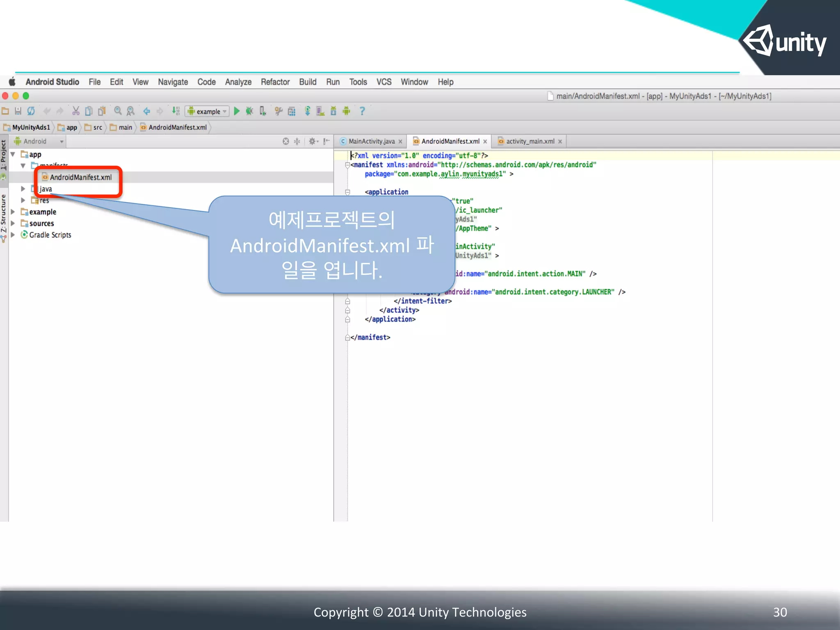The height and width of the screenshot is (630, 840).
Task: Click the Undo arrow icon
Action: [47, 111]
